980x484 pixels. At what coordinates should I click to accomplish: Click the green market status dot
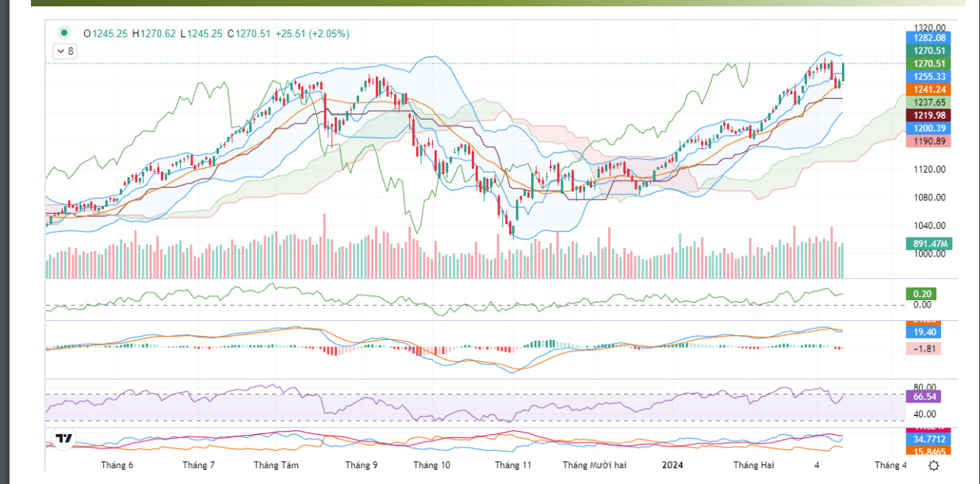click(63, 33)
